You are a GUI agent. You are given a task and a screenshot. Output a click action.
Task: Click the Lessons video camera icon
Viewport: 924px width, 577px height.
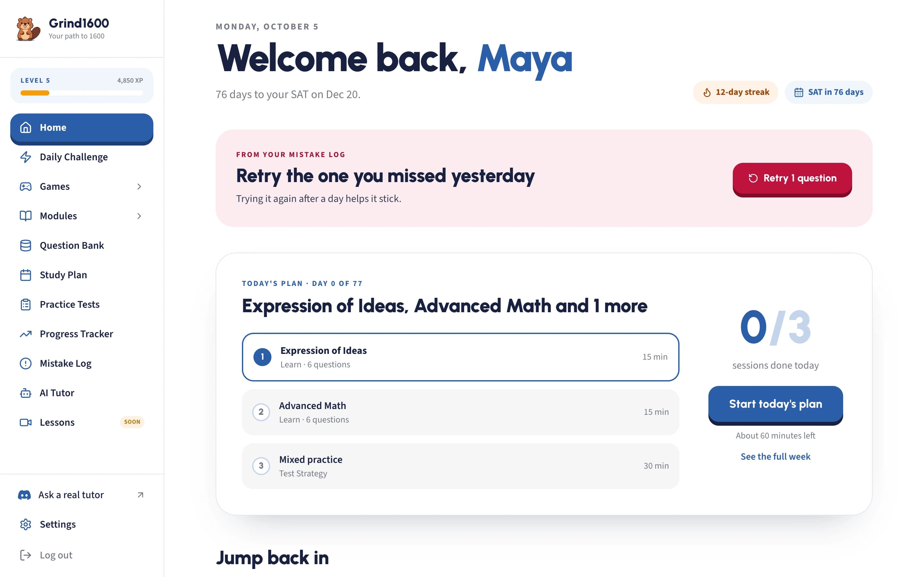point(26,422)
